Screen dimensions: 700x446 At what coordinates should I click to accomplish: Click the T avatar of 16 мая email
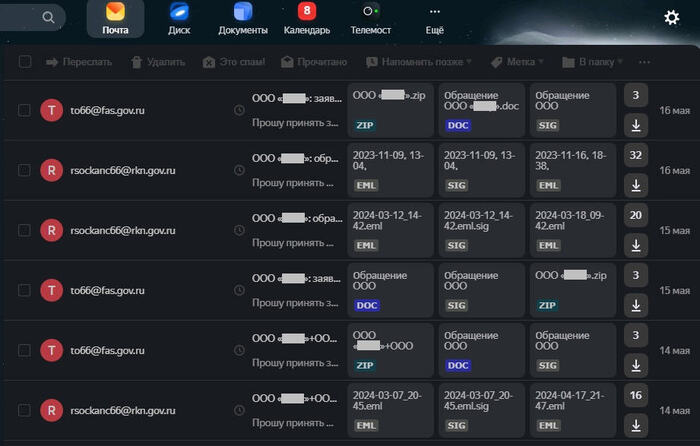[51, 110]
